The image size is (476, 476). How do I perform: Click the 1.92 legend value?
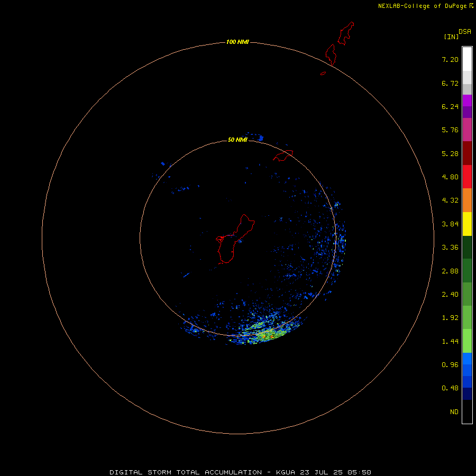tap(450, 317)
